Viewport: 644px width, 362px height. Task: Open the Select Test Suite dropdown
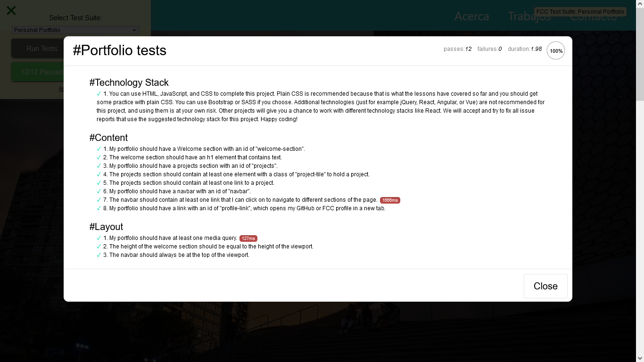(75, 30)
